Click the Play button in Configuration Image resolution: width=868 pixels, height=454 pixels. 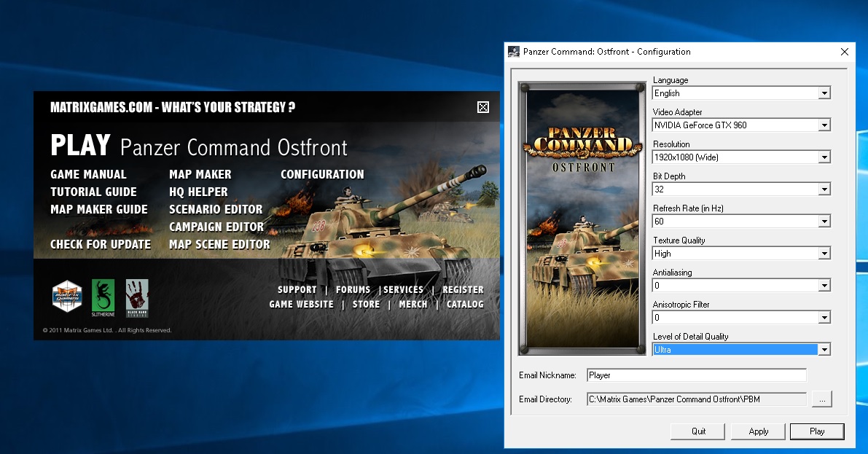(x=817, y=431)
